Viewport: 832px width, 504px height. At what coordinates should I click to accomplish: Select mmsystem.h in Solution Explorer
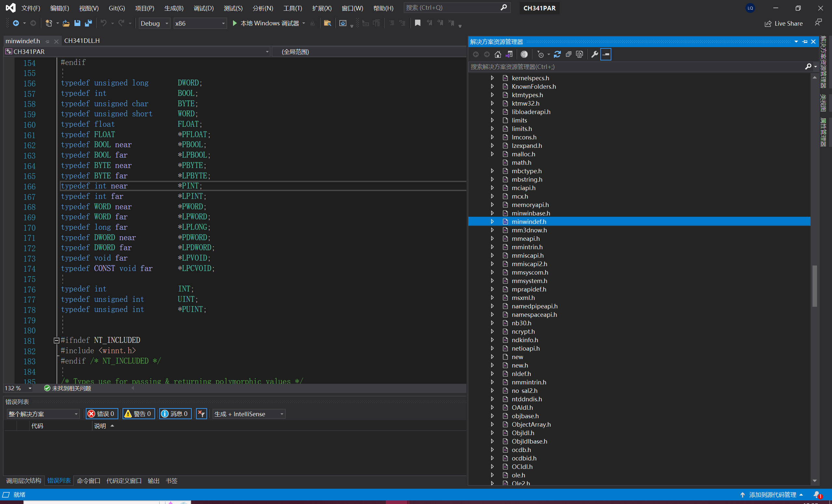(529, 281)
